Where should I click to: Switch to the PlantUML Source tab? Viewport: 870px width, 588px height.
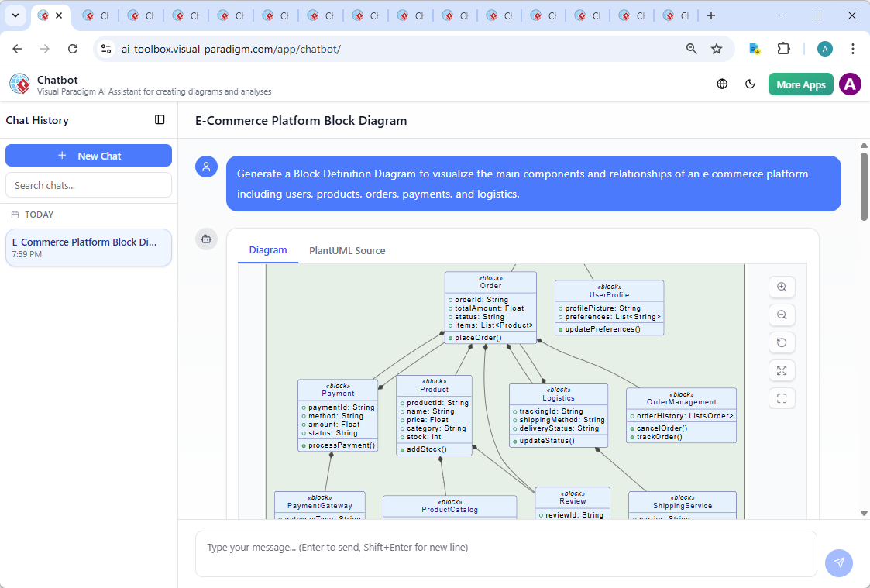point(347,250)
